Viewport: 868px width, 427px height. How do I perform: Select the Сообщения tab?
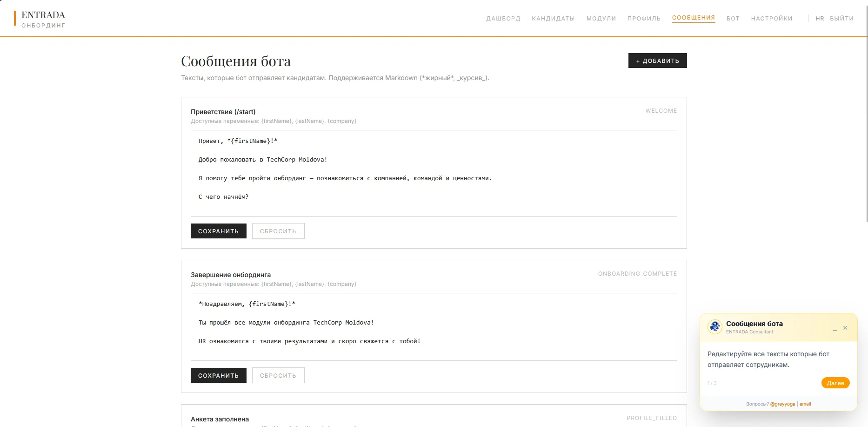(x=694, y=18)
